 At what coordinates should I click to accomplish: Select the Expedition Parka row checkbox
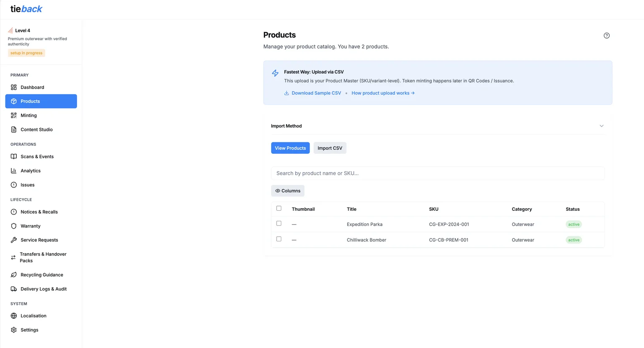point(279,223)
